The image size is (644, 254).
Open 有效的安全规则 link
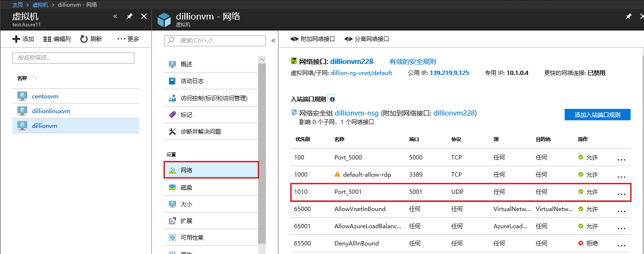(x=413, y=62)
